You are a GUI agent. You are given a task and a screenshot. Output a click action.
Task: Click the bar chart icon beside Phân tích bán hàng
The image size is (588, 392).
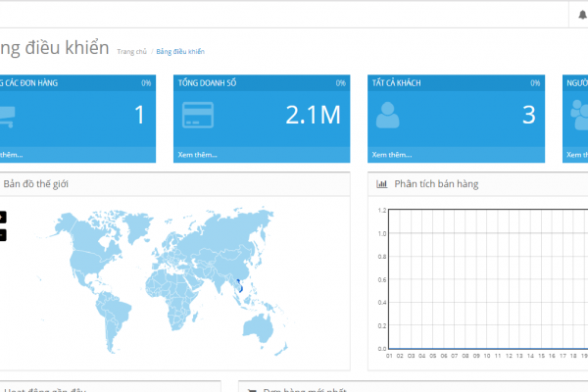[382, 184]
